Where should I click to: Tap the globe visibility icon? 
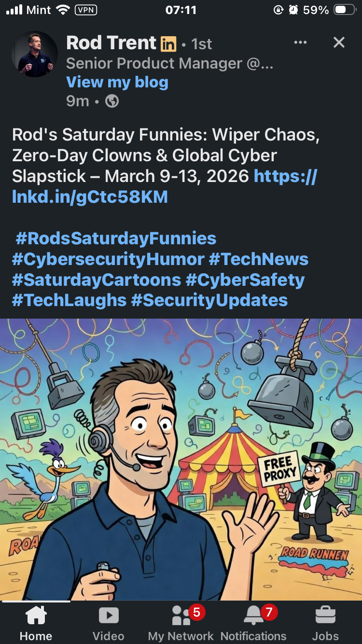coord(112,101)
